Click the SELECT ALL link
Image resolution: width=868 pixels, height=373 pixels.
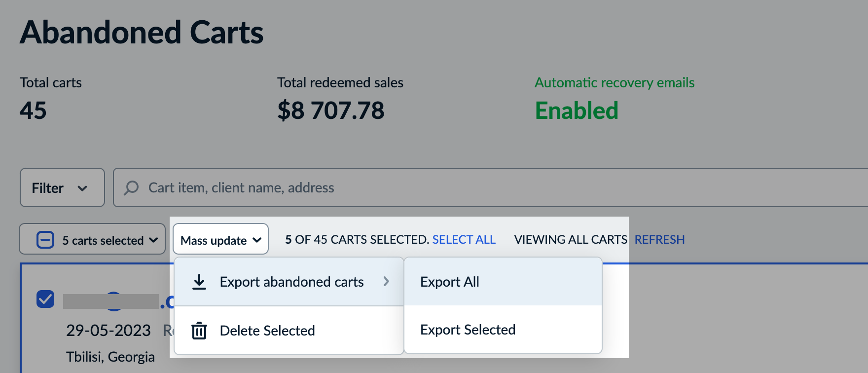[464, 239]
